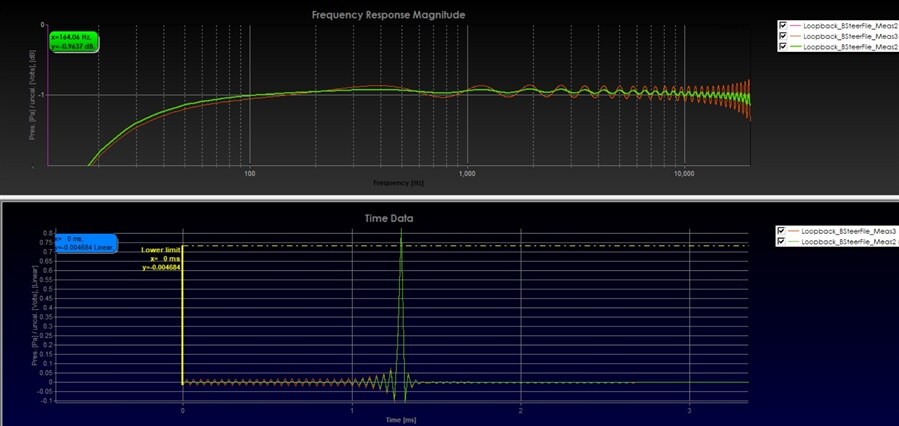Screen dimensions: 899x426
Task: Click the 1,000 tick label on frequency axis
Action: tap(467, 173)
